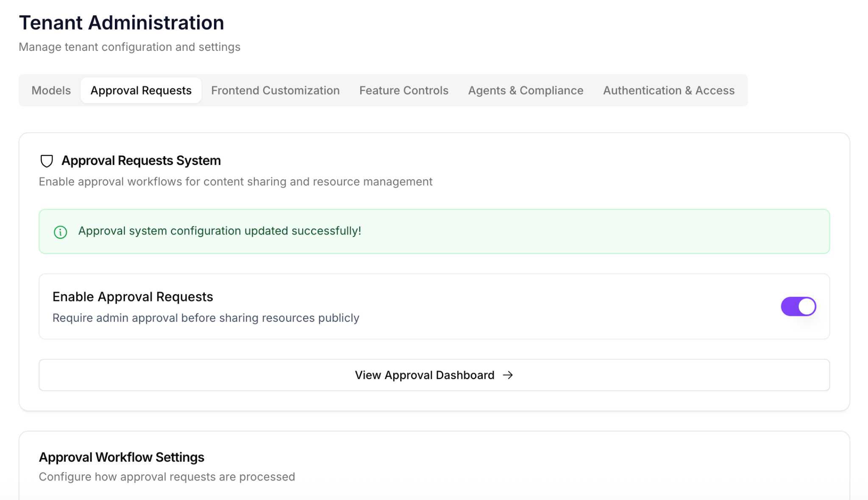Viewport: 868px width, 500px height.
Task: Click the arrow icon after View Approval Dashboard
Action: click(x=507, y=375)
